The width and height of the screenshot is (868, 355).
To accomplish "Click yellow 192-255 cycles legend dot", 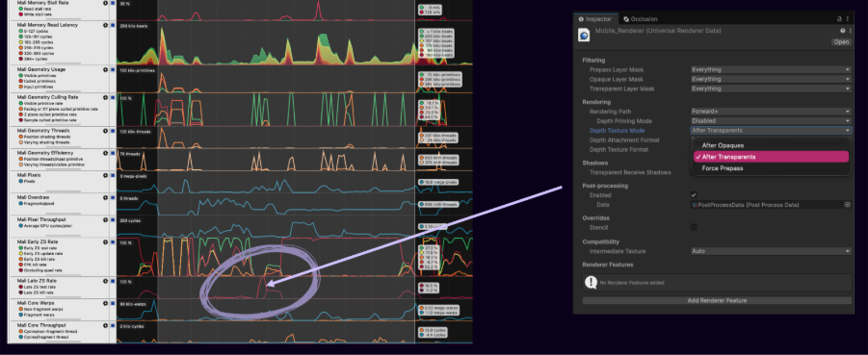I will 20,42.
